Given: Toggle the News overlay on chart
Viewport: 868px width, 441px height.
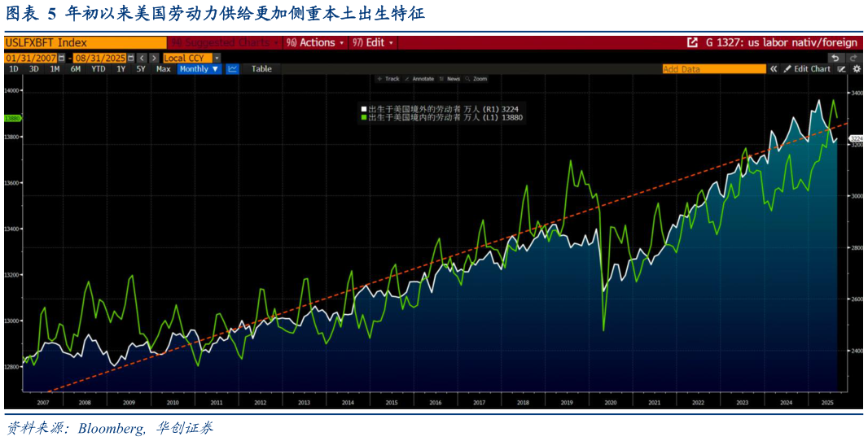Looking at the screenshot, I should pyautogui.click(x=449, y=79).
